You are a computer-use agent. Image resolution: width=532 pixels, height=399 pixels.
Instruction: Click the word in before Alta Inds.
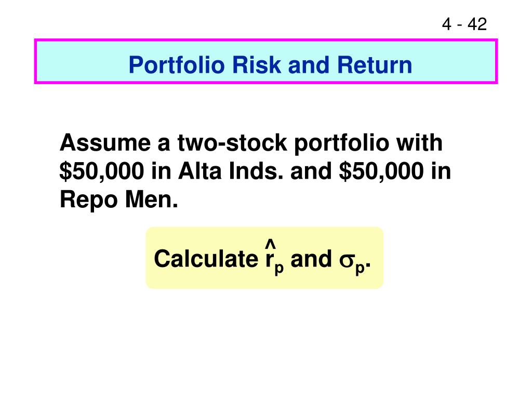[x=161, y=171]
